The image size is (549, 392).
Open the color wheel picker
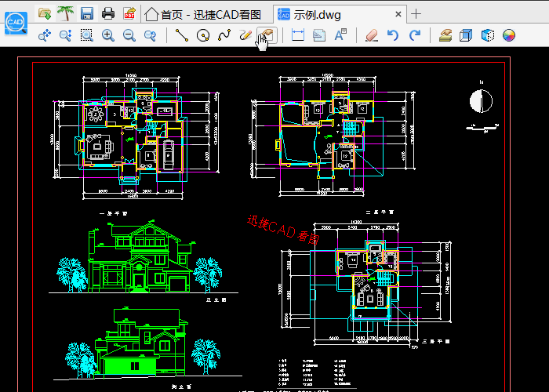click(x=508, y=35)
